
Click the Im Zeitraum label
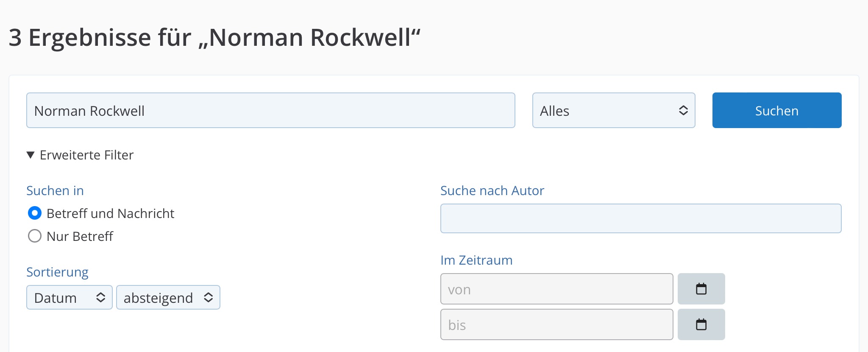point(476,260)
